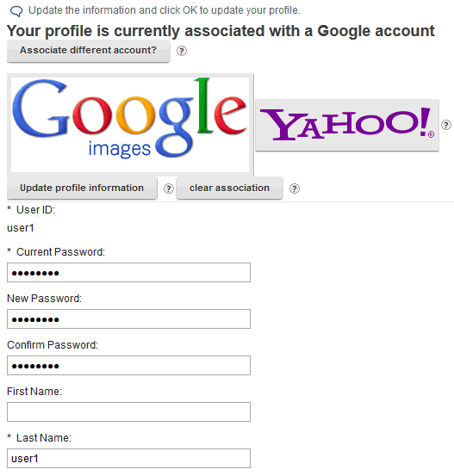The height and width of the screenshot is (476, 454).
Task: Click the Current Password label
Action: click(x=60, y=252)
